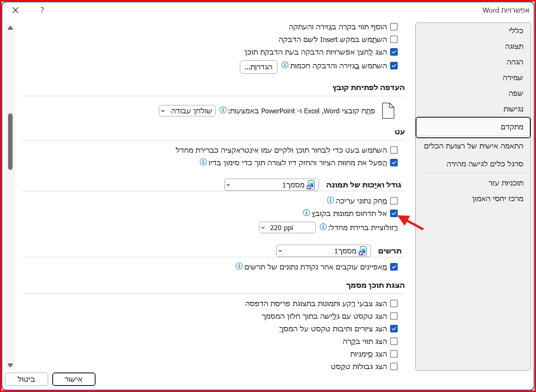536x392 pixels.
Task: Click info icon beside file open preference label
Action: tap(223, 110)
